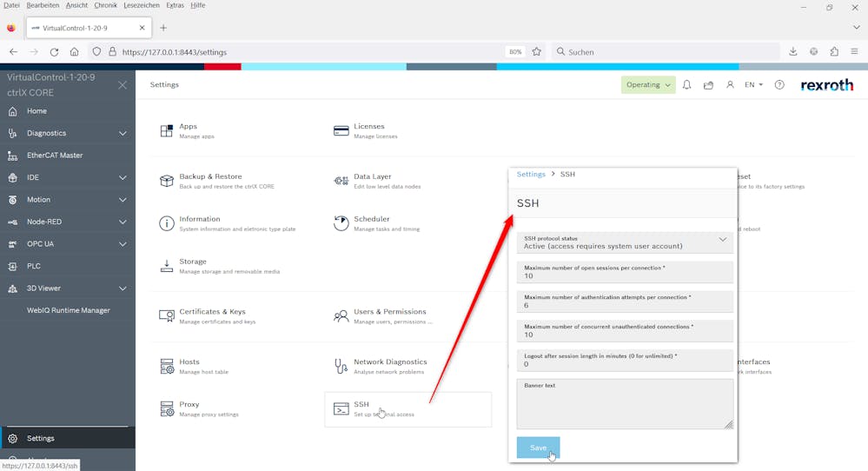Open the help question mark icon
The width and height of the screenshot is (868, 471).
coord(779,84)
